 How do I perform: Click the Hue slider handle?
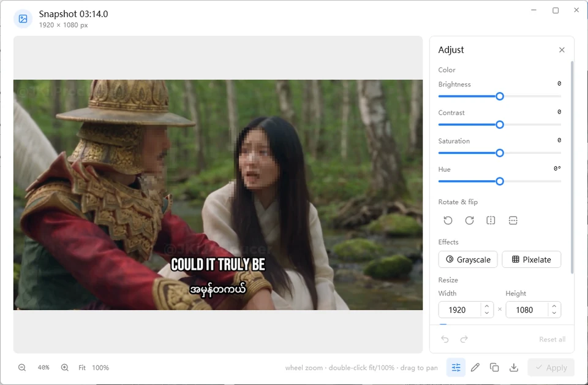click(500, 181)
